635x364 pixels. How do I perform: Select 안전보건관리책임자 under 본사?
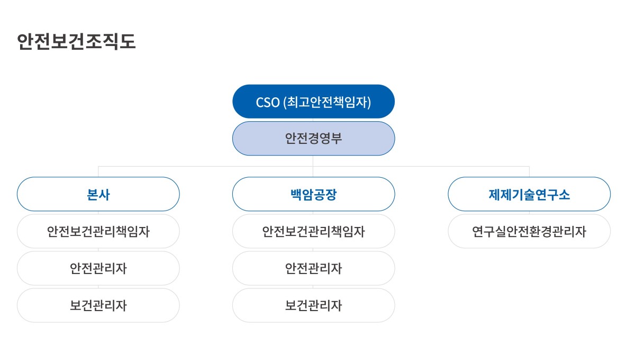pos(98,231)
